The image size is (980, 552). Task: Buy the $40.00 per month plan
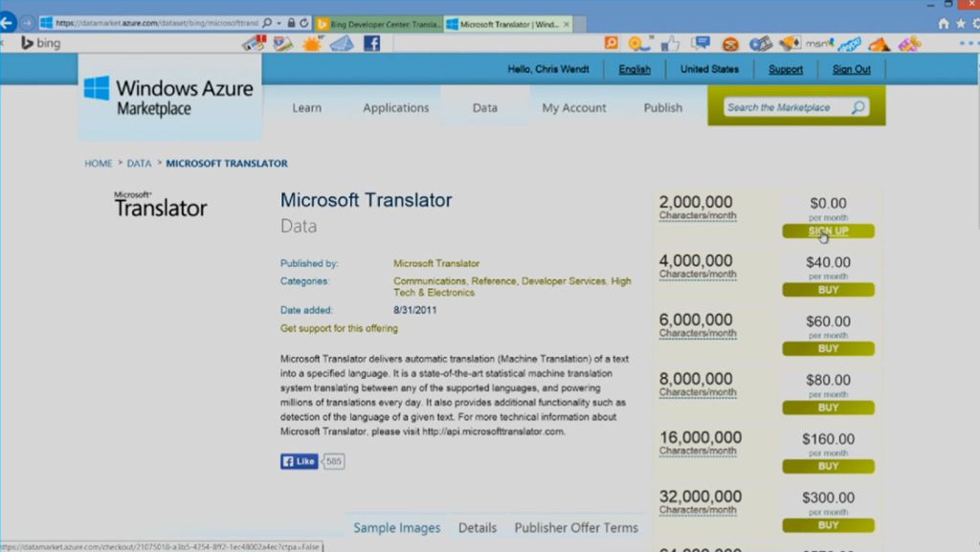pyautogui.click(x=828, y=290)
